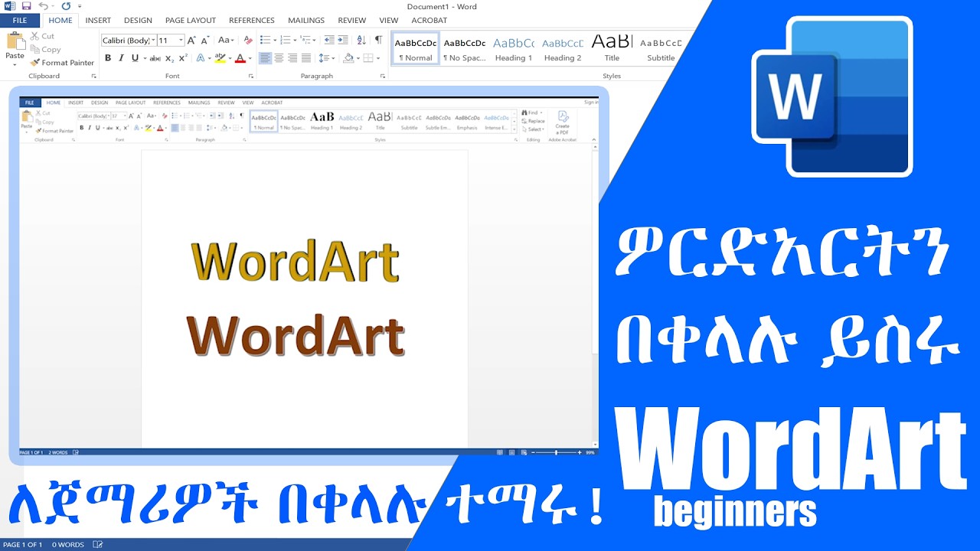This screenshot has width=980, height=551.
Task: Select Format Painter in the top ribbon
Action: (x=63, y=63)
